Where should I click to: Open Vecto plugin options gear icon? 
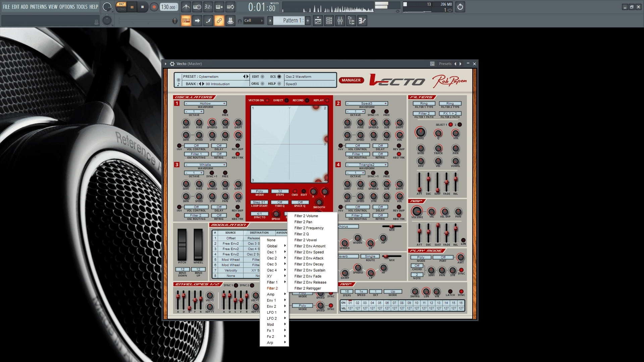tap(172, 64)
